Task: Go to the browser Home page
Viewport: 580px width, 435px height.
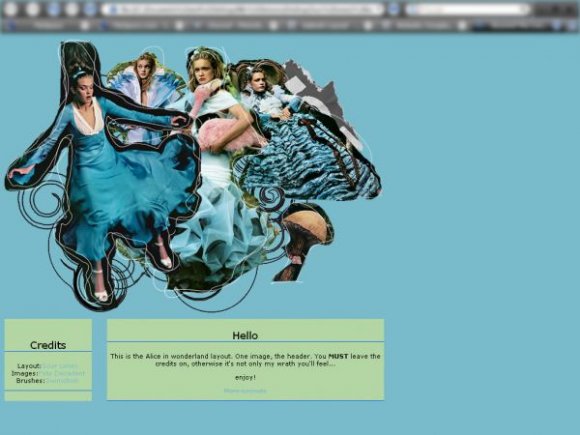Action: (x=90, y=9)
